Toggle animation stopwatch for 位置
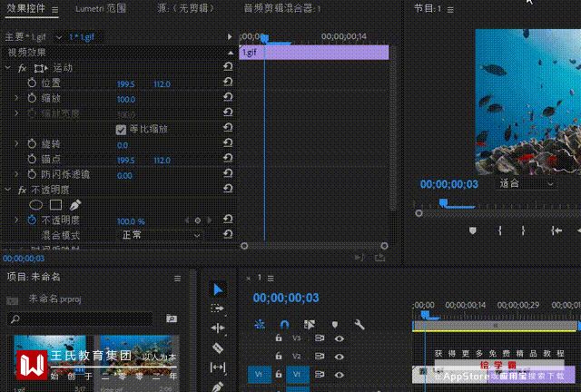This screenshot has height=392, width=581. coord(32,83)
